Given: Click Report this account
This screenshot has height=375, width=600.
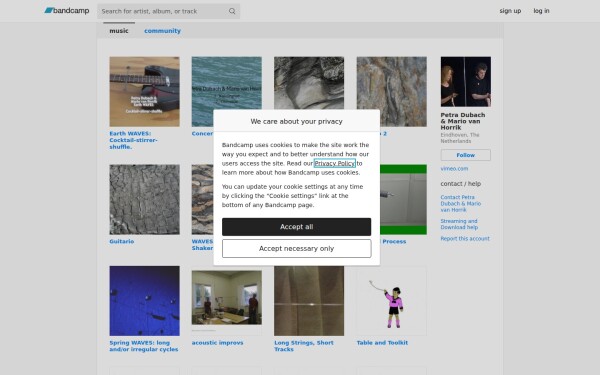Looking at the screenshot, I should [x=465, y=239].
